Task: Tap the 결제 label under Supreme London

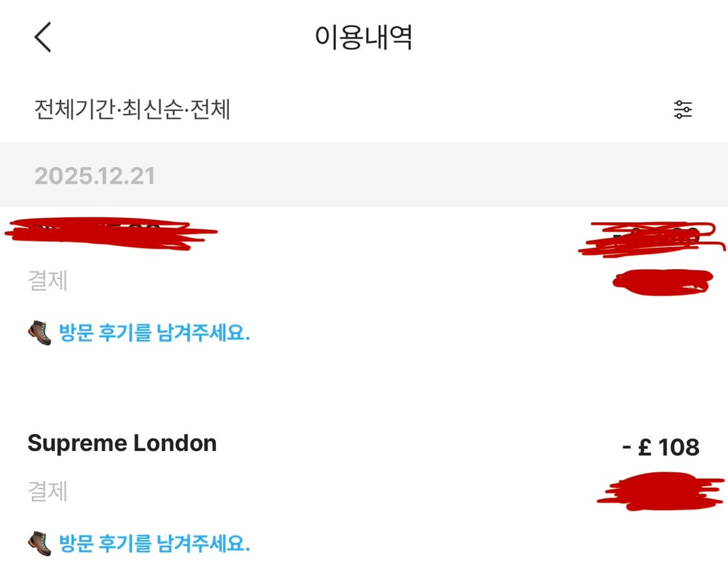Action: 47,492
